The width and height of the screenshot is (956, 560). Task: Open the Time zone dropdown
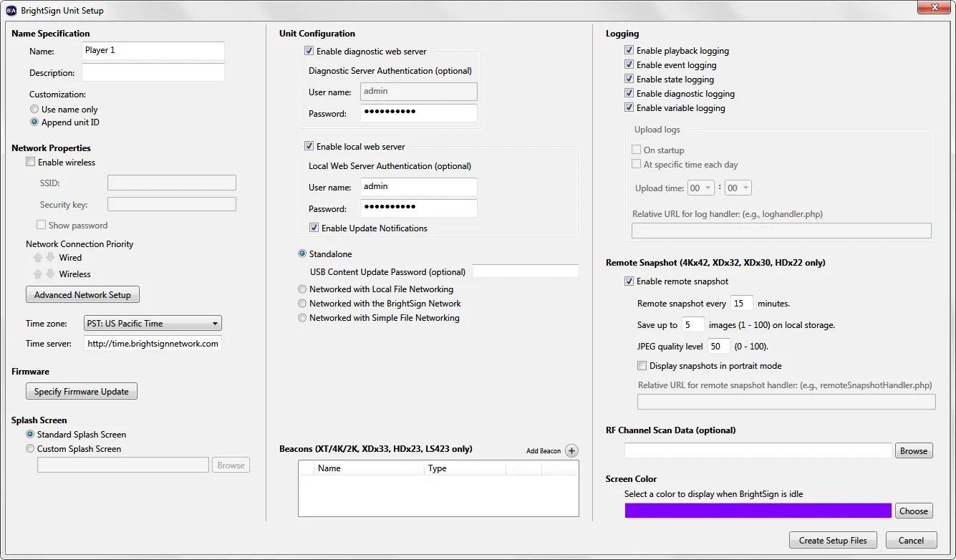(x=153, y=324)
